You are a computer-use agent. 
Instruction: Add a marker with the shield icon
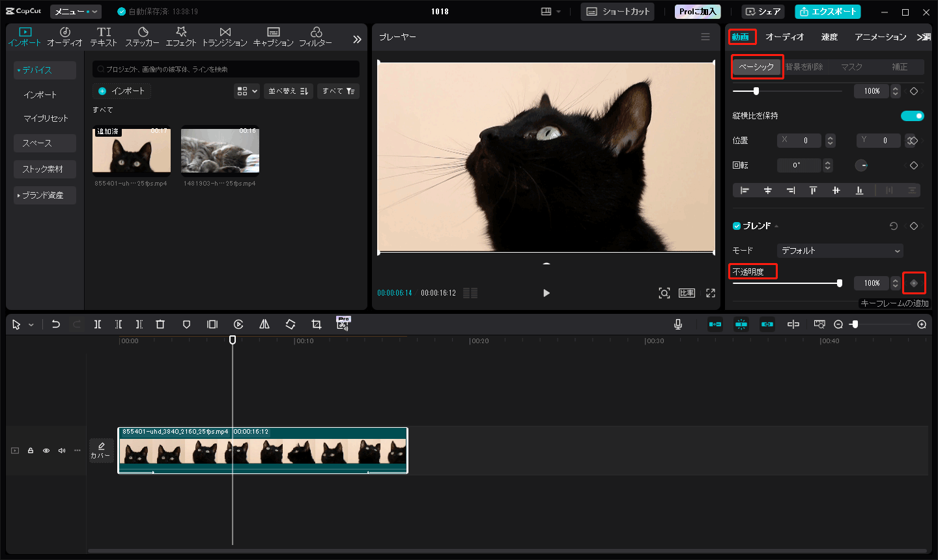point(186,324)
